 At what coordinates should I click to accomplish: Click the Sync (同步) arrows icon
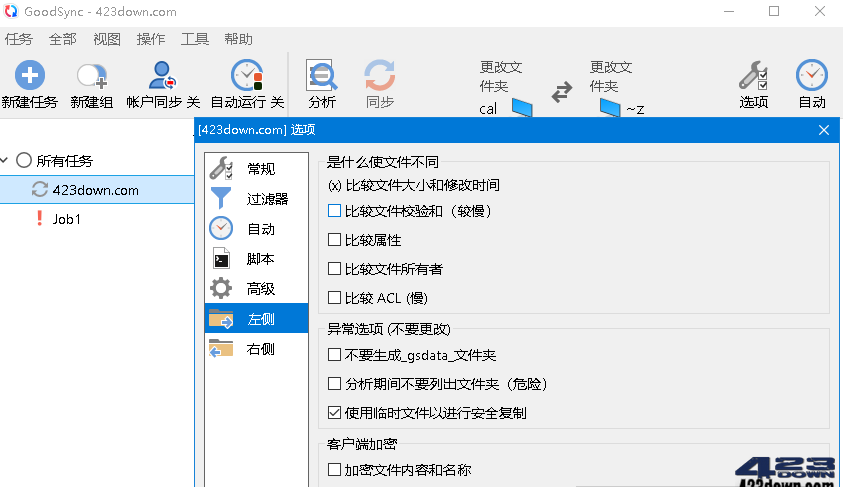point(380,75)
